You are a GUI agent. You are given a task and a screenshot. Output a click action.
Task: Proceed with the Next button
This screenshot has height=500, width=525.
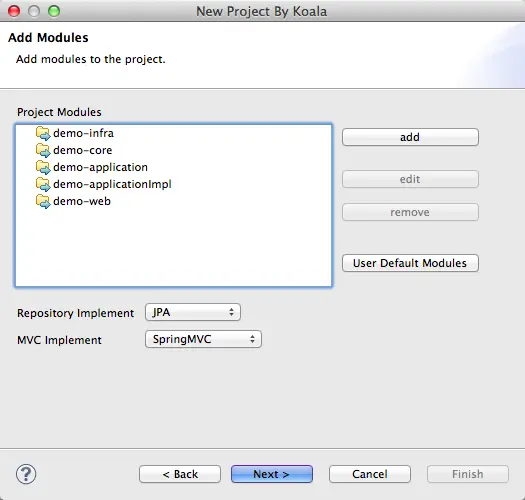272,474
